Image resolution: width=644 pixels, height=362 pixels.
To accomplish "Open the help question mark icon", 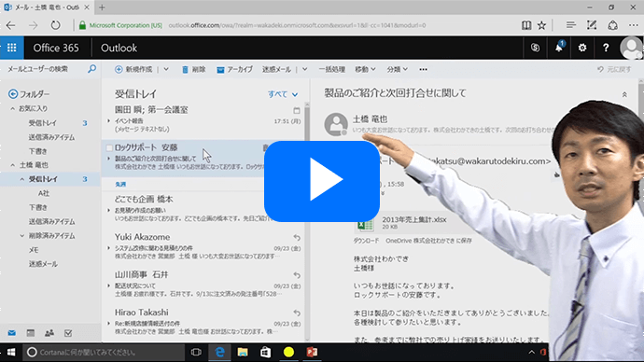I will pyautogui.click(x=606, y=48).
